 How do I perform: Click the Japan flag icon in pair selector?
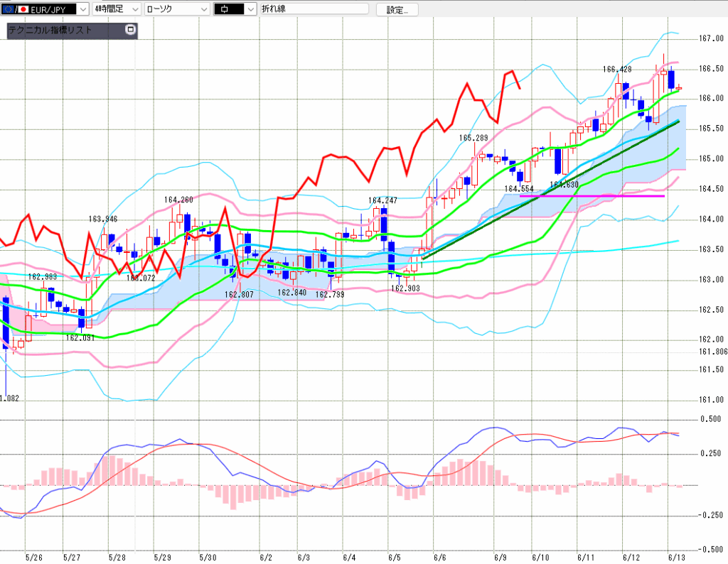click(x=23, y=9)
